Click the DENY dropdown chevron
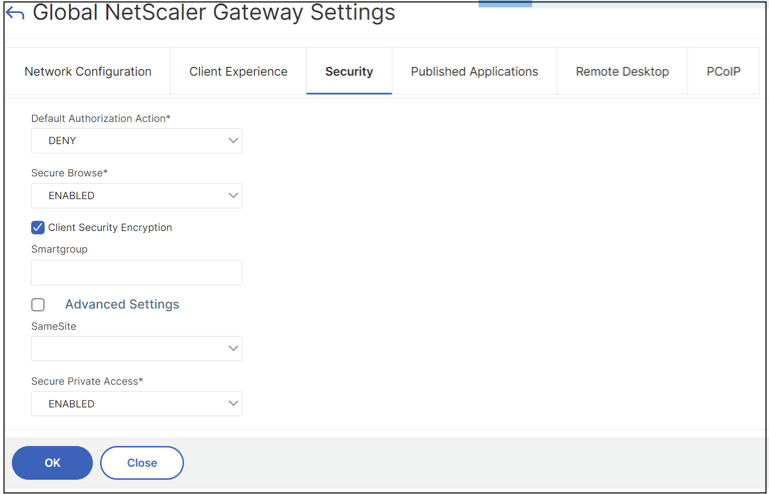The image size is (769, 494). click(x=233, y=141)
